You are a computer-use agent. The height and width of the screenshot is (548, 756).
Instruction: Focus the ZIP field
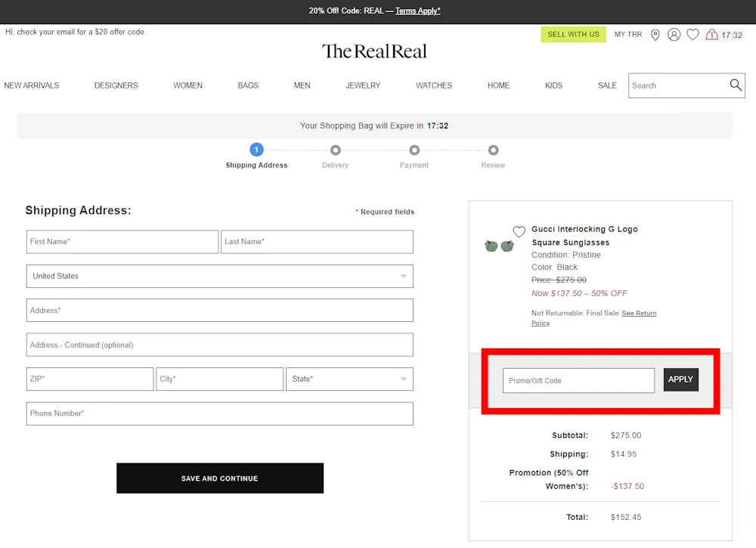[90, 379]
